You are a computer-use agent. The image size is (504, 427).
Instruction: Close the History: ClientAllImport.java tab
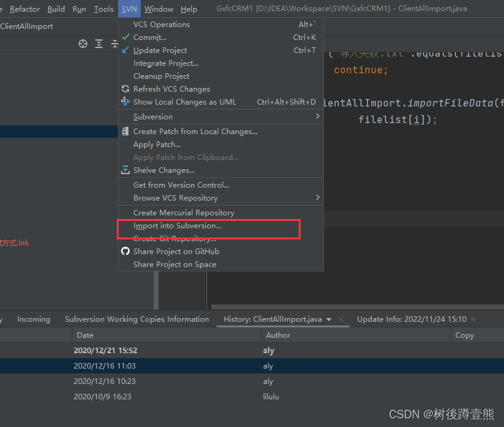341,319
